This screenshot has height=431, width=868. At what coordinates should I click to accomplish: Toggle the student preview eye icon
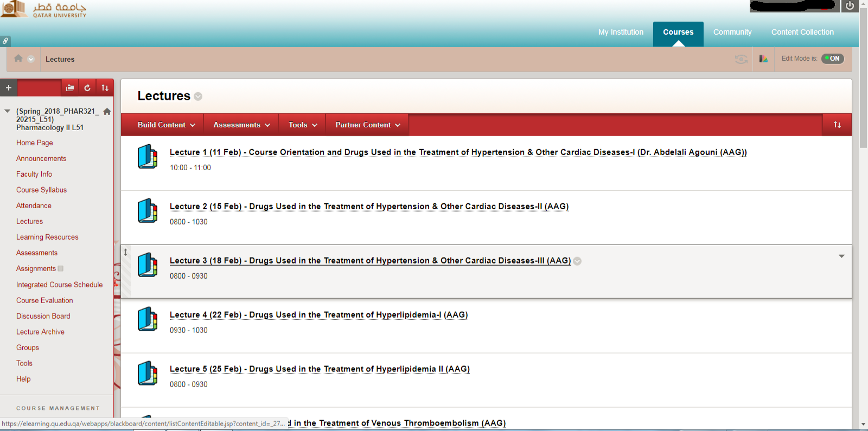point(741,59)
